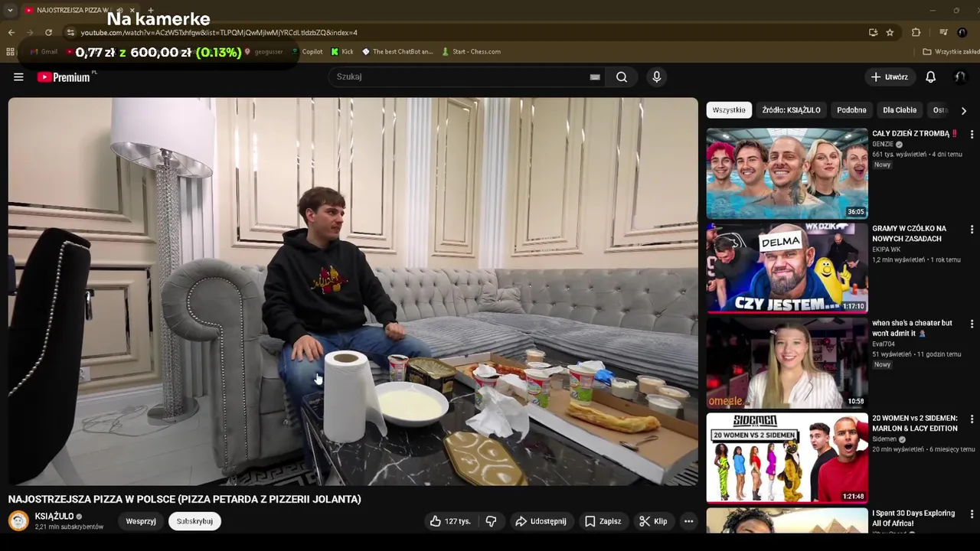The image size is (980, 551).
Task: Open the YouTube account avatar menu
Action: click(x=959, y=77)
